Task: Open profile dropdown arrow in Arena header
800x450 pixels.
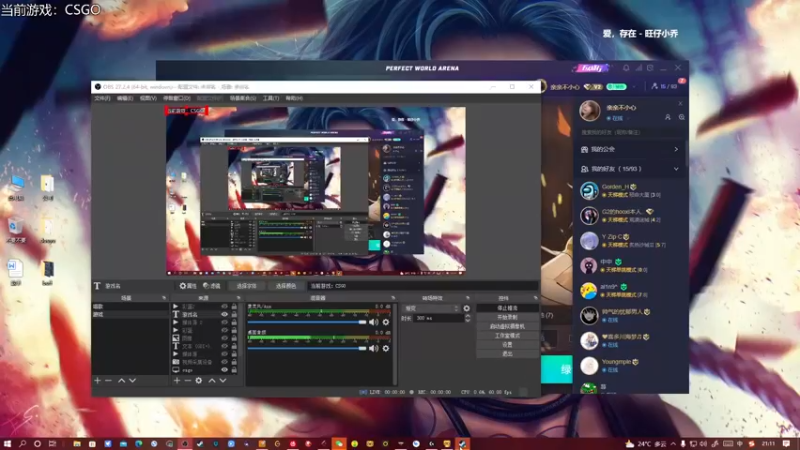Action: [634, 87]
